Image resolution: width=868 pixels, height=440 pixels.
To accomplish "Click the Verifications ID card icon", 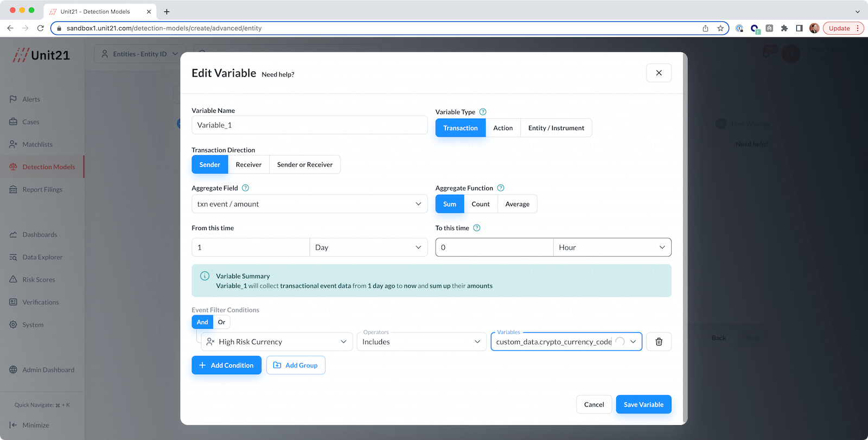I will pyautogui.click(x=13, y=302).
